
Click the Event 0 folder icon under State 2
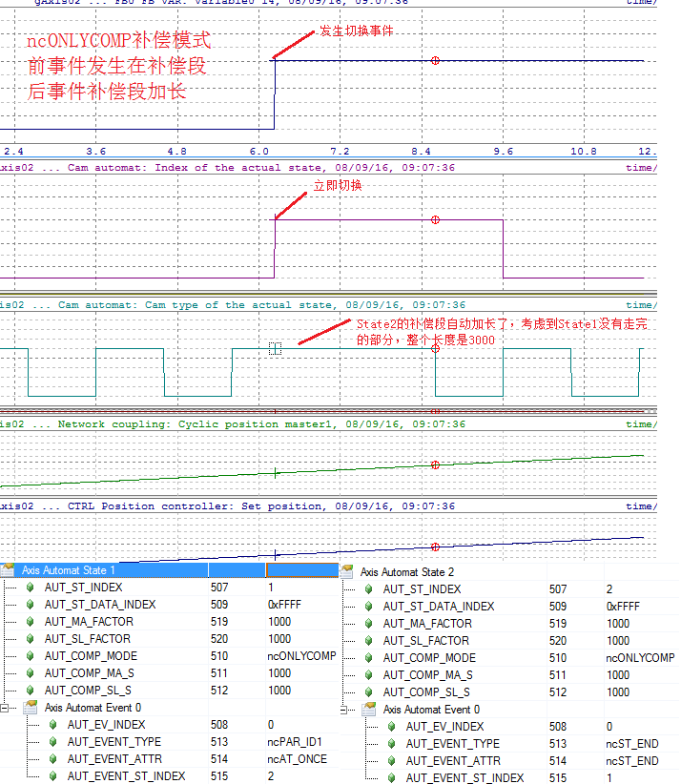pyautogui.click(x=369, y=709)
